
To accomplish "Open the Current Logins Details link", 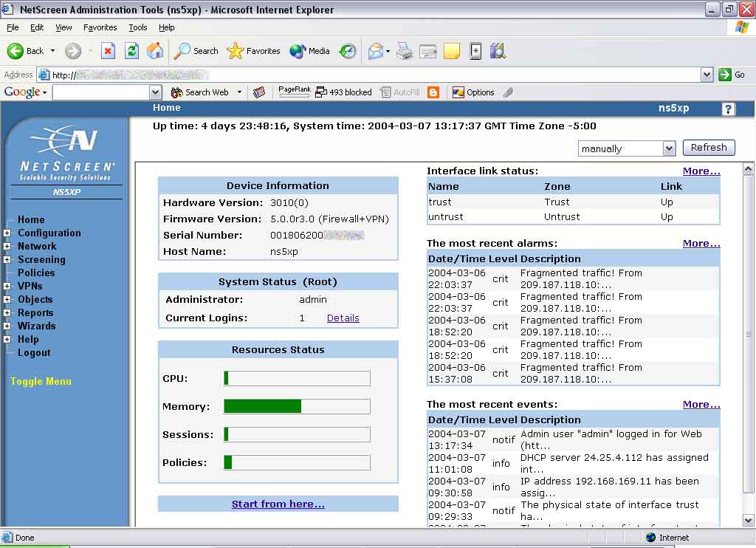I will pos(343,318).
